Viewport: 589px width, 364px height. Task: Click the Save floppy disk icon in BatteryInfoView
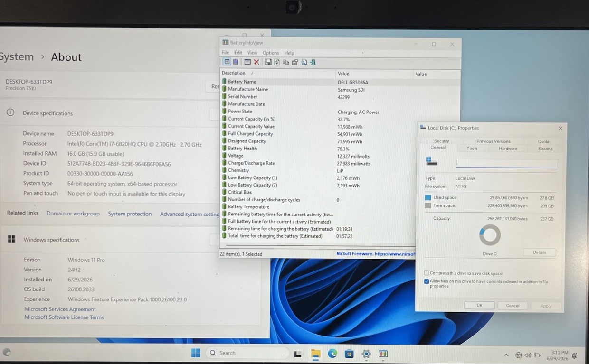tap(268, 62)
